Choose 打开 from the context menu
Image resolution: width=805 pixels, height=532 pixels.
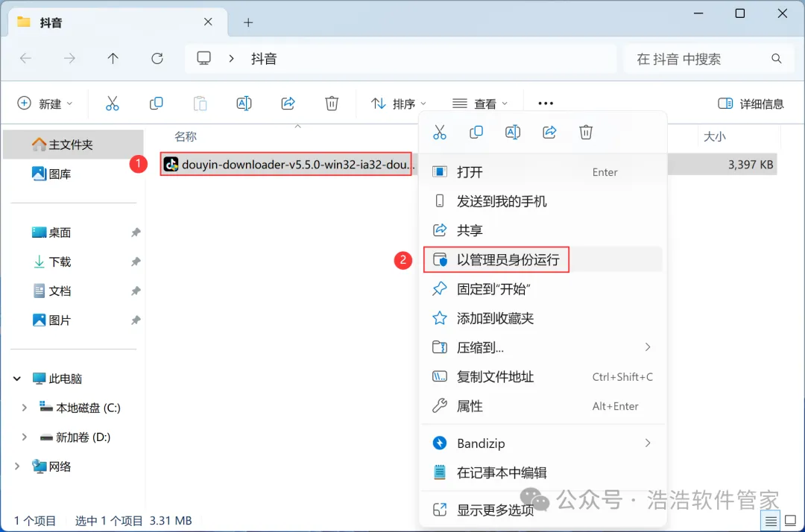click(x=543, y=172)
